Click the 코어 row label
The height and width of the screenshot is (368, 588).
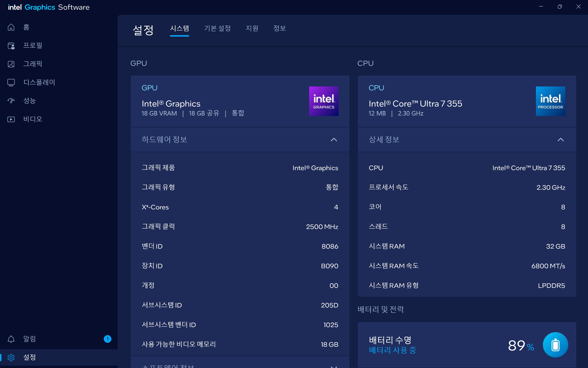click(x=375, y=207)
